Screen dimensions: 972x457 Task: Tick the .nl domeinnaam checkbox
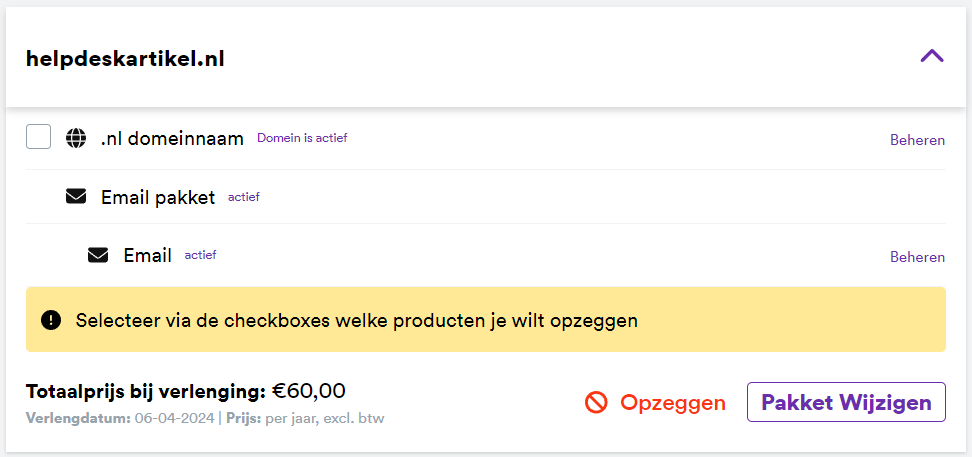pos(38,137)
